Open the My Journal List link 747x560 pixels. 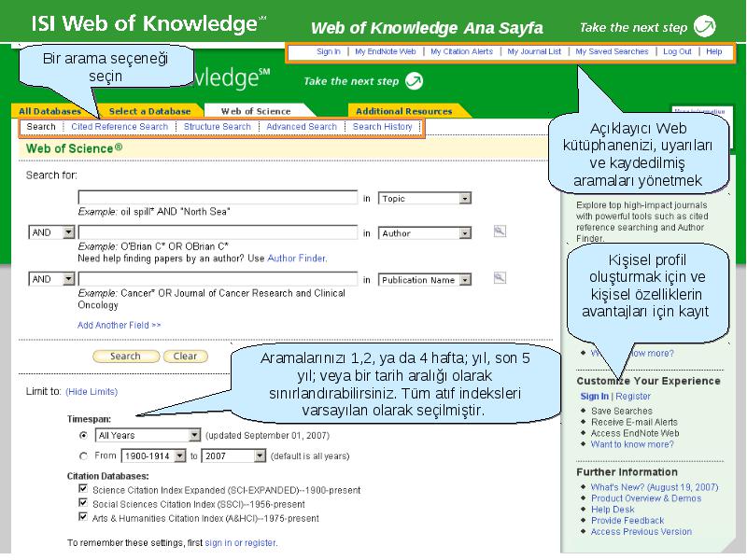pyautogui.click(x=534, y=51)
